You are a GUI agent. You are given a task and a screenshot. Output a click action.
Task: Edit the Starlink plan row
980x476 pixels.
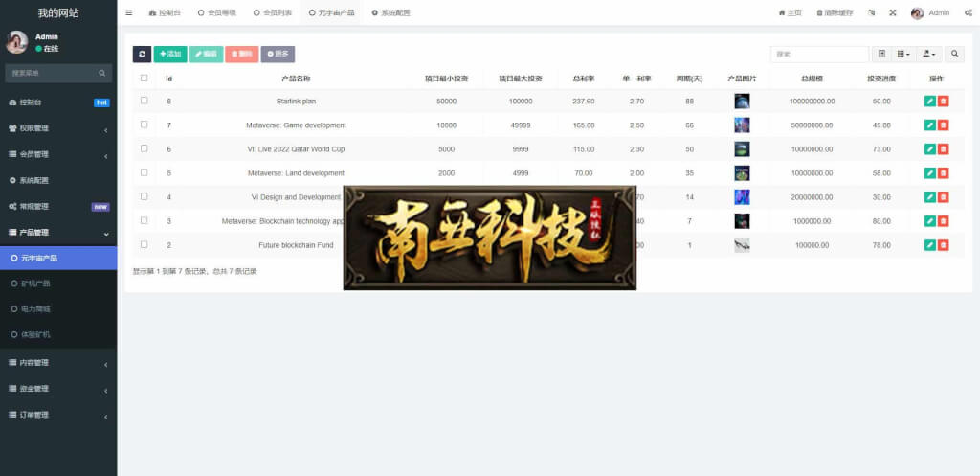point(930,102)
